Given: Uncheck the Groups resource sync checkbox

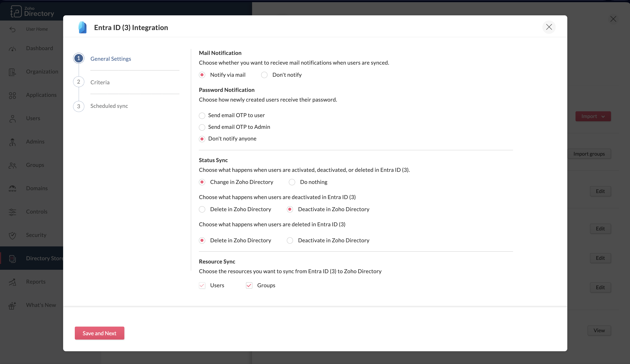Looking at the screenshot, I should (249, 286).
